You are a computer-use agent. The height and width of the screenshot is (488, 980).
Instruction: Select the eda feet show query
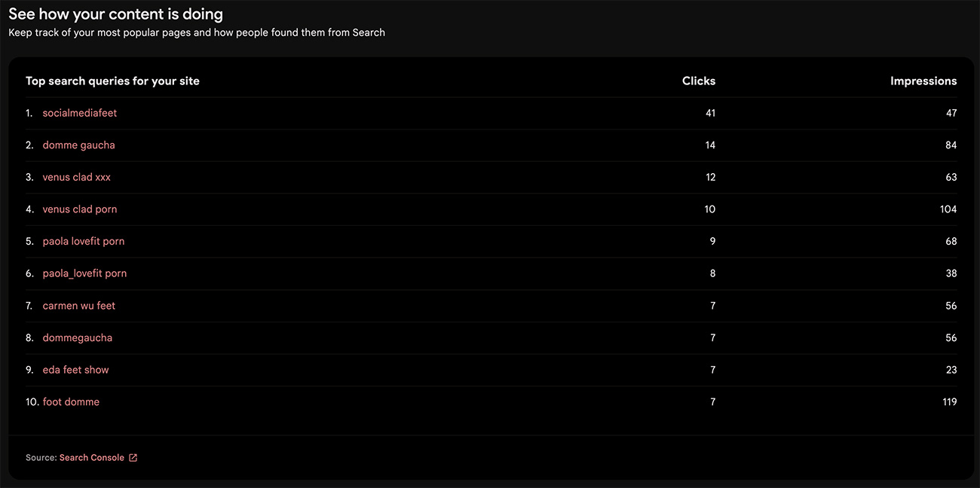(x=75, y=371)
